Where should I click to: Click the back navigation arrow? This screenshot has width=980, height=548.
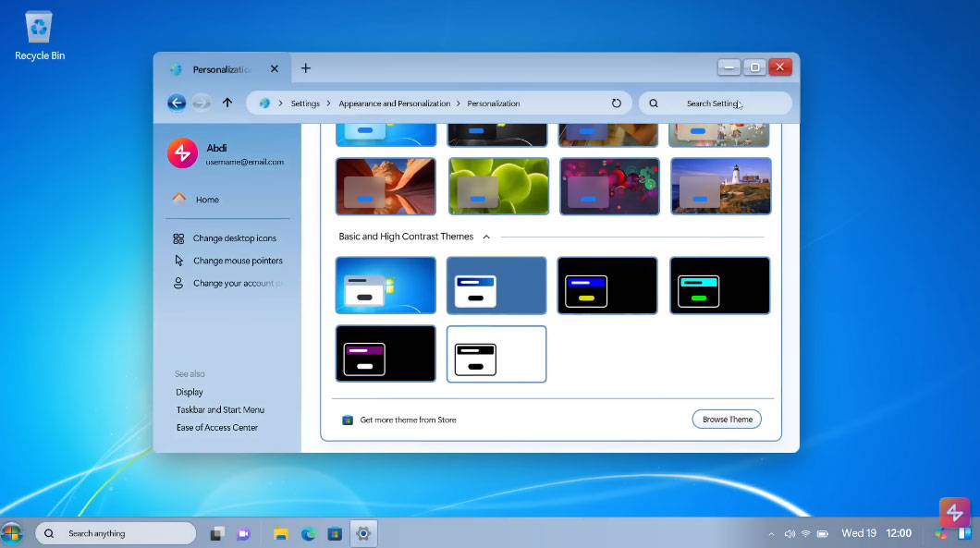[177, 103]
